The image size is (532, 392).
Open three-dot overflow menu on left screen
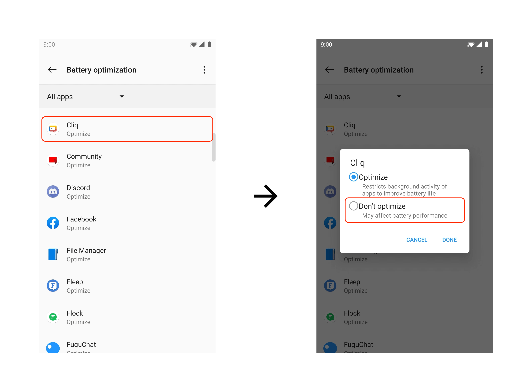coord(204,70)
